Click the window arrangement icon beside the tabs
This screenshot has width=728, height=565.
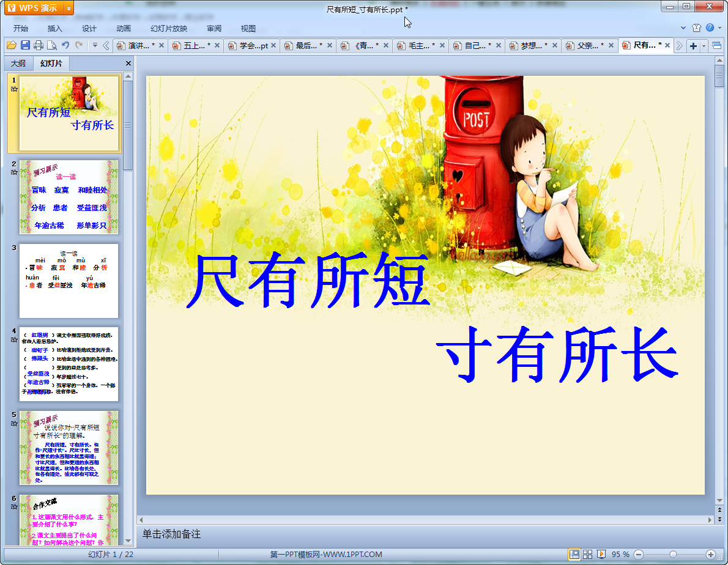(717, 45)
